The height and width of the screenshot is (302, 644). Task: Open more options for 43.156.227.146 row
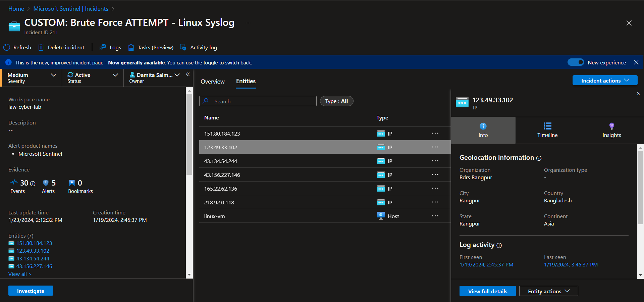pos(435,174)
